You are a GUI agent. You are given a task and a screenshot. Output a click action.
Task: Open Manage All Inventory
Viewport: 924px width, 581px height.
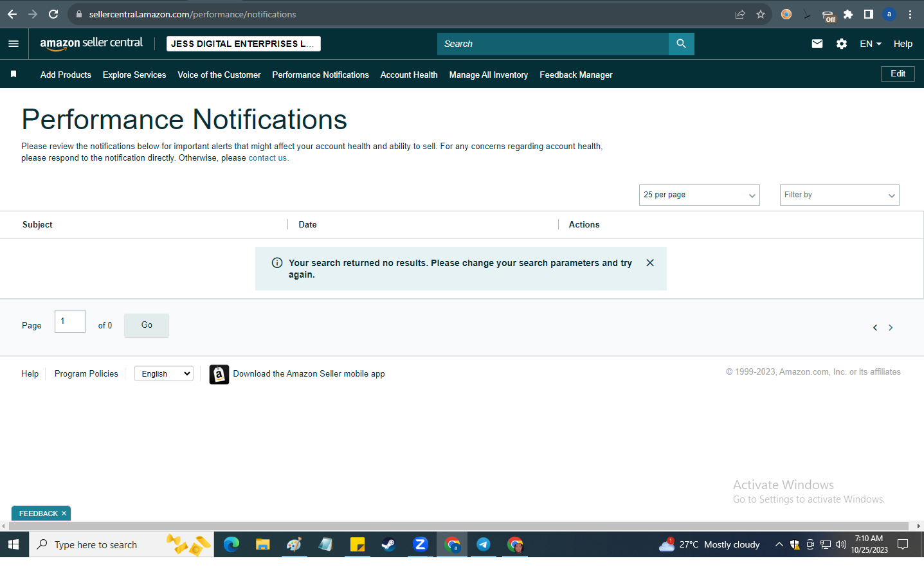(x=489, y=75)
